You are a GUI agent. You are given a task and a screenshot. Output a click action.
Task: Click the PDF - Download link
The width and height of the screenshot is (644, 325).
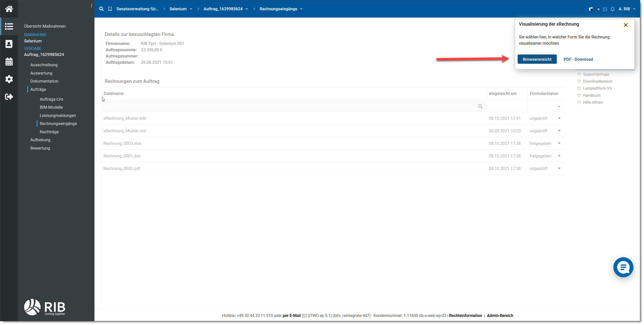coord(578,59)
